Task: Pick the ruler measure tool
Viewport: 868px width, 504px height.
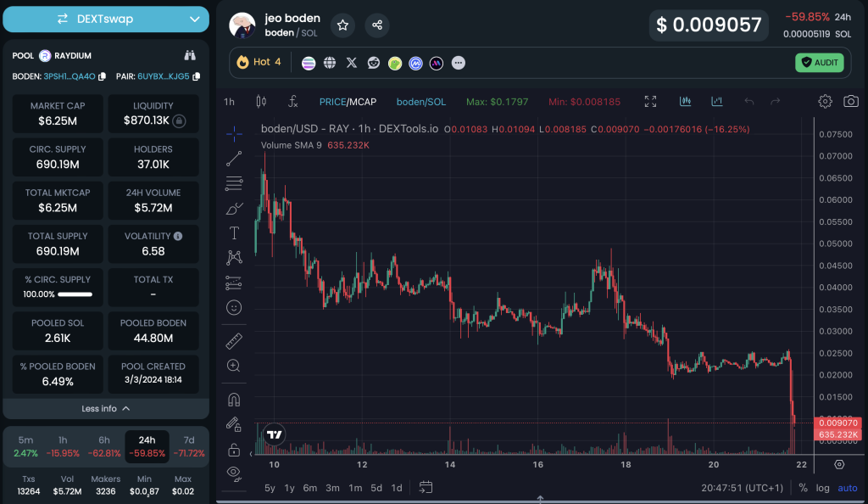Action: coord(235,342)
